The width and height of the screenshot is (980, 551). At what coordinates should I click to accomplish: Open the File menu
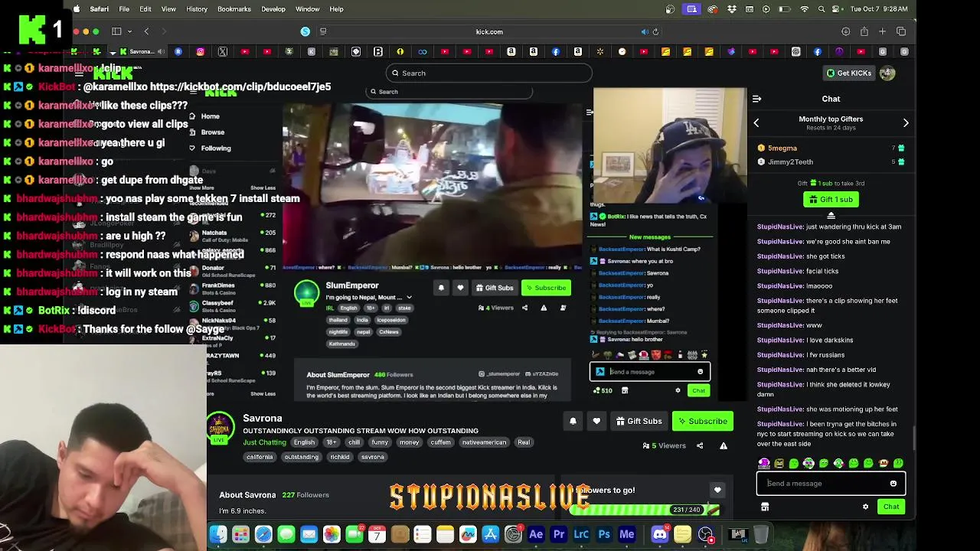(124, 9)
